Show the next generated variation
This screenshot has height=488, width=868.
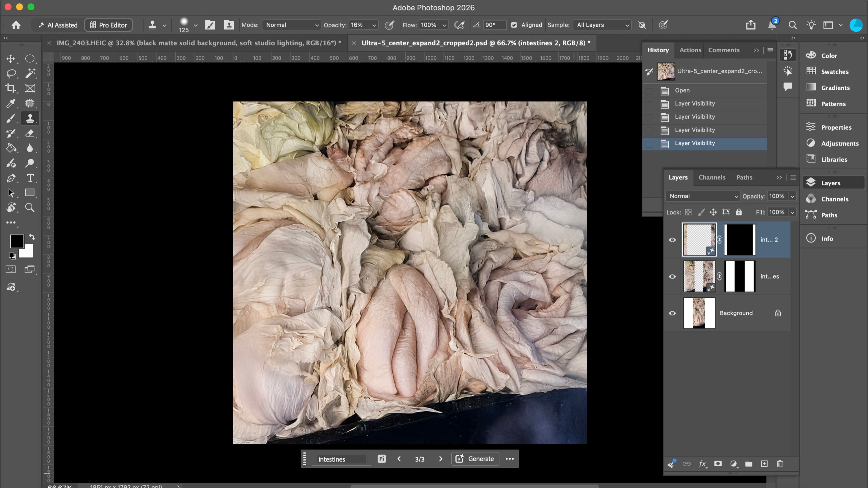click(x=440, y=459)
